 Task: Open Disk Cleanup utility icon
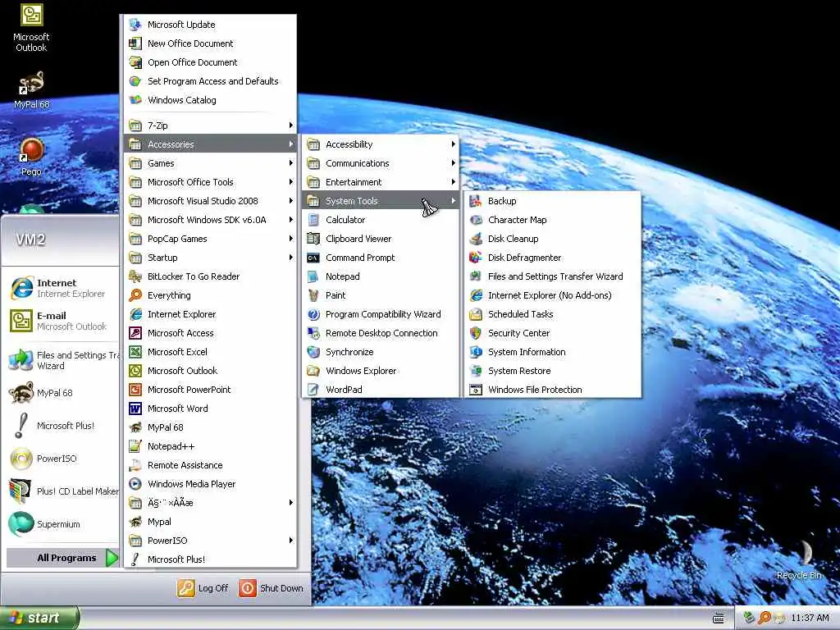476,239
